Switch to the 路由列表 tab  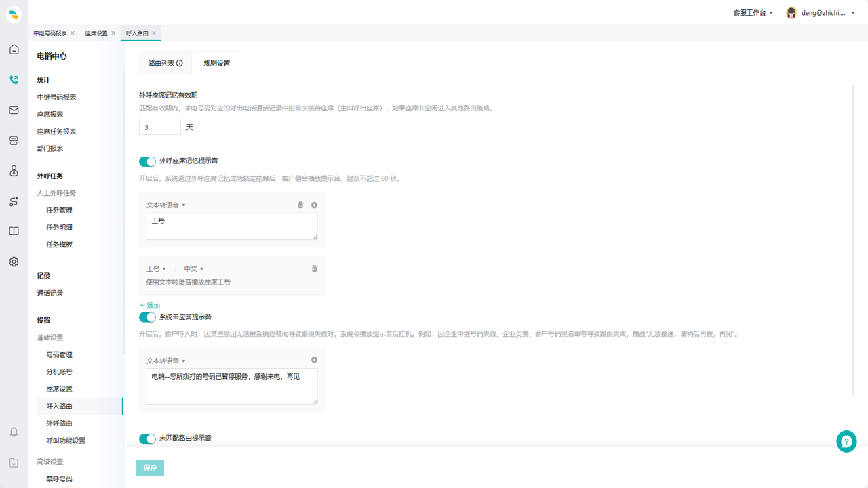point(165,63)
